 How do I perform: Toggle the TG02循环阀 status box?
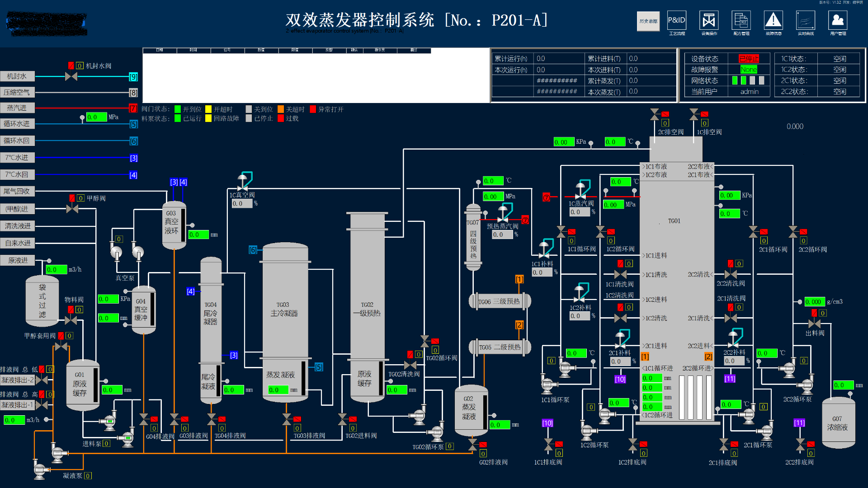point(435,350)
